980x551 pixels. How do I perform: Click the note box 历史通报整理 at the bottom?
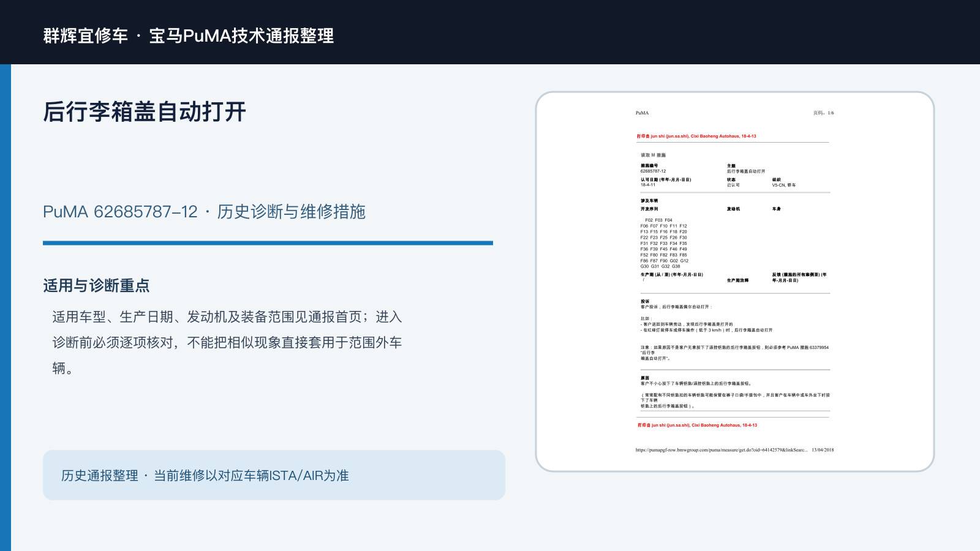[274, 475]
